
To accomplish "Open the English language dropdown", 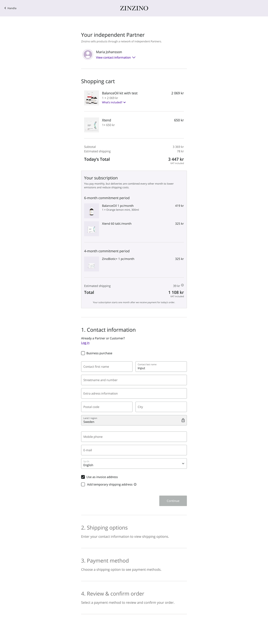I will click(134, 463).
